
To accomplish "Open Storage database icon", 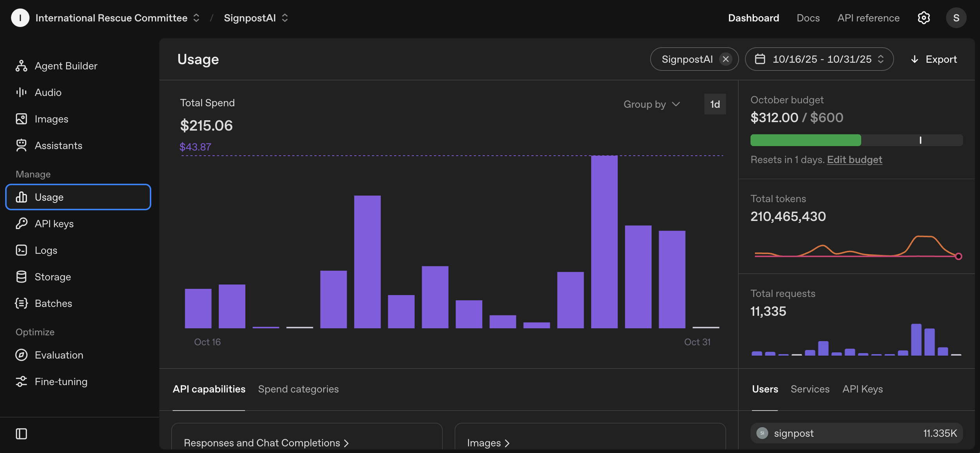I will (x=21, y=277).
